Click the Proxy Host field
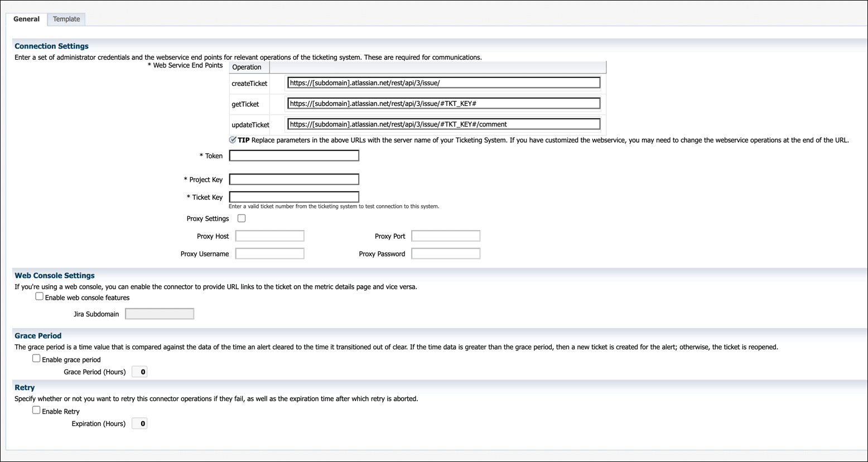Image resolution: width=868 pixels, height=462 pixels. coord(269,236)
